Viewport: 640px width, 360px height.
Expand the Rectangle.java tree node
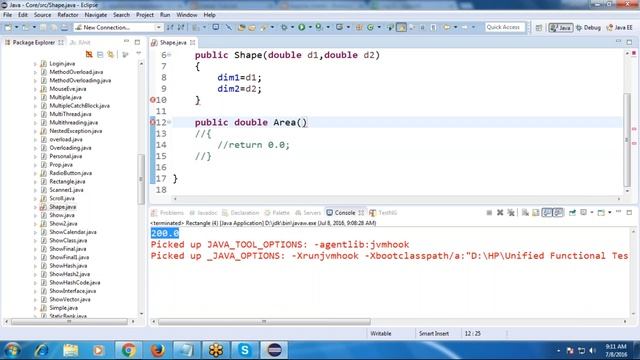coord(35,182)
